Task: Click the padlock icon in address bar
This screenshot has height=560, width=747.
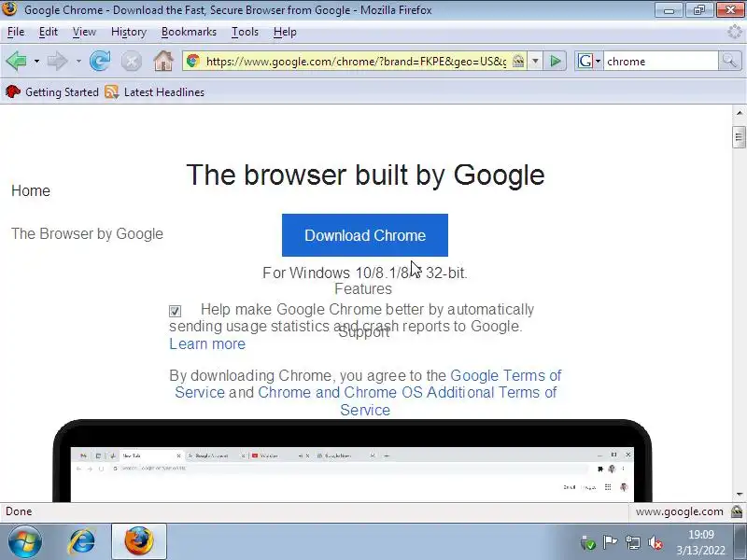Action: pos(518,61)
